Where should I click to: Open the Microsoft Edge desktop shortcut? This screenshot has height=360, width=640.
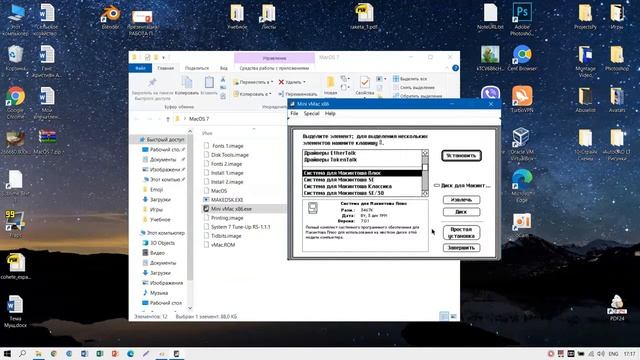522,186
